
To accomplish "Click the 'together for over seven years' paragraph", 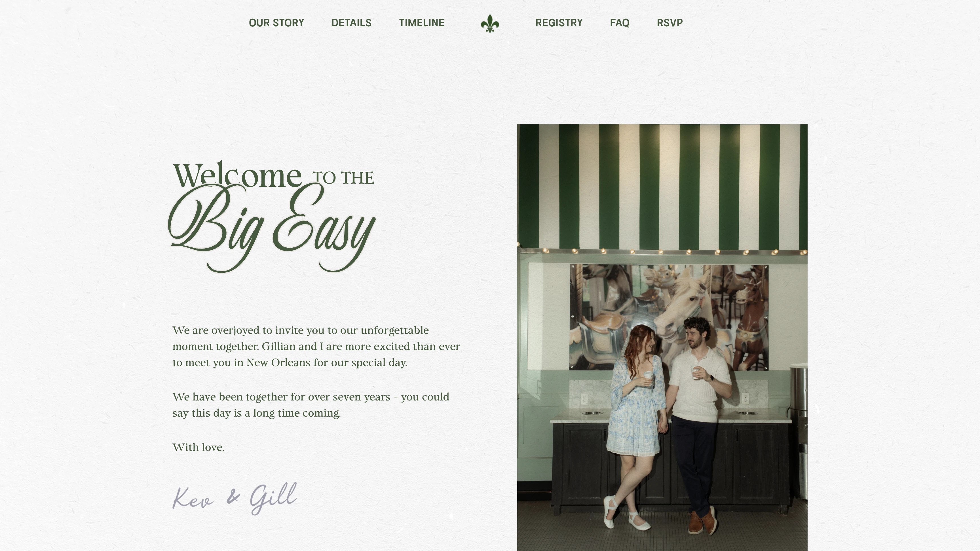I will coord(311,405).
